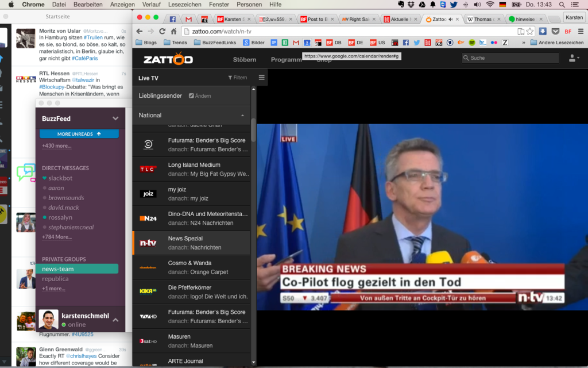Select the TLC Long Island Medium channel
Screen dimensions: 588x368
point(191,169)
